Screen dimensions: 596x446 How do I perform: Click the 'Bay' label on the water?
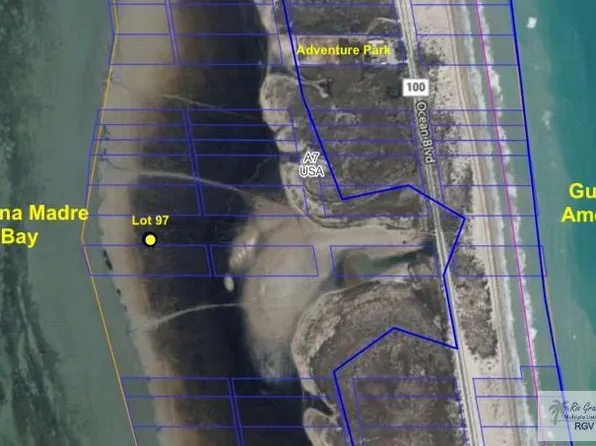click(19, 237)
